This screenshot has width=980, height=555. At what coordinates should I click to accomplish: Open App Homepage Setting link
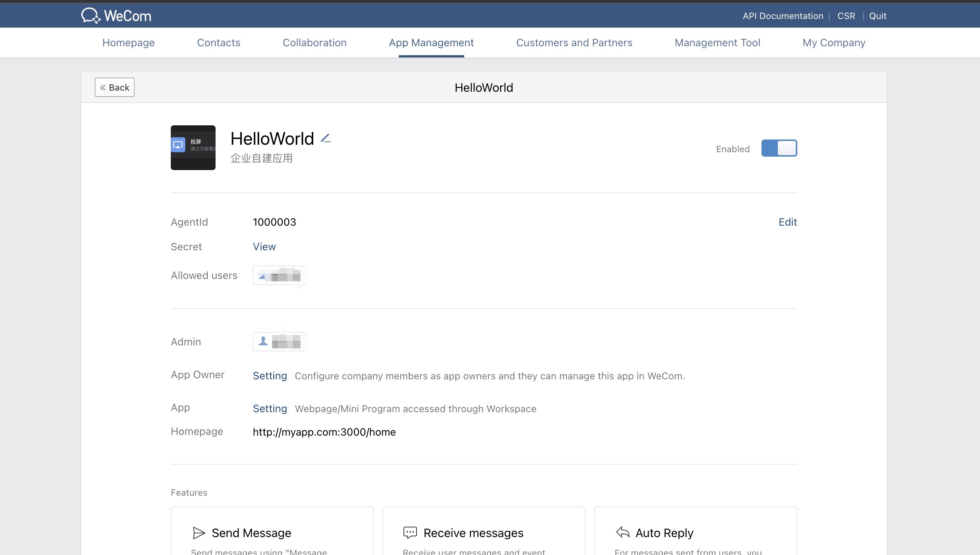pyautogui.click(x=270, y=409)
